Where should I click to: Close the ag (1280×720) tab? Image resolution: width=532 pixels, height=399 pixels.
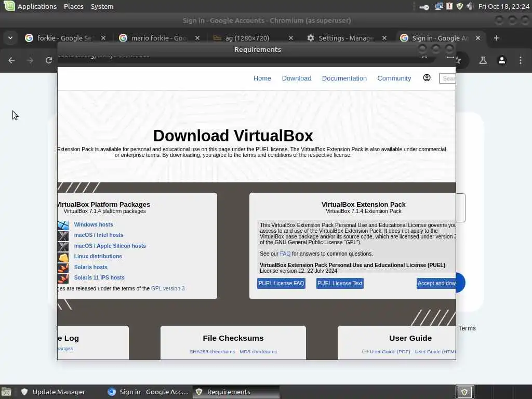[x=291, y=38]
